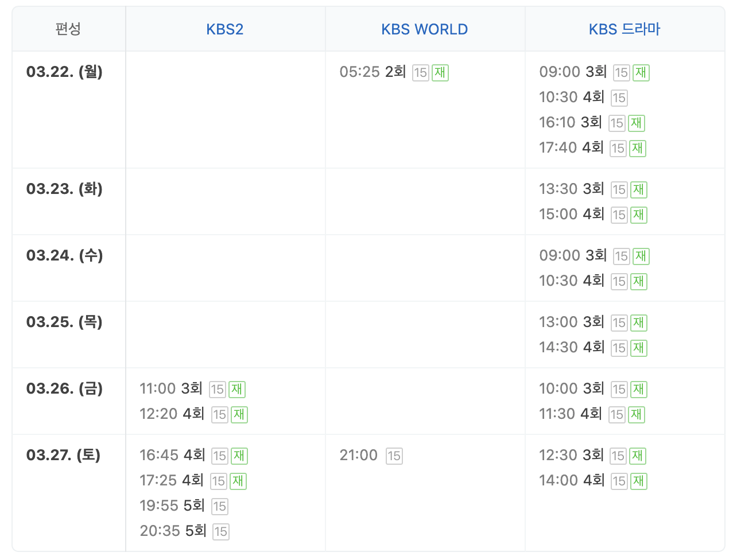Click the 15 rating icon beside 14:00 4회
The width and height of the screenshot is (737, 560).
pyautogui.click(x=619, y=481)
